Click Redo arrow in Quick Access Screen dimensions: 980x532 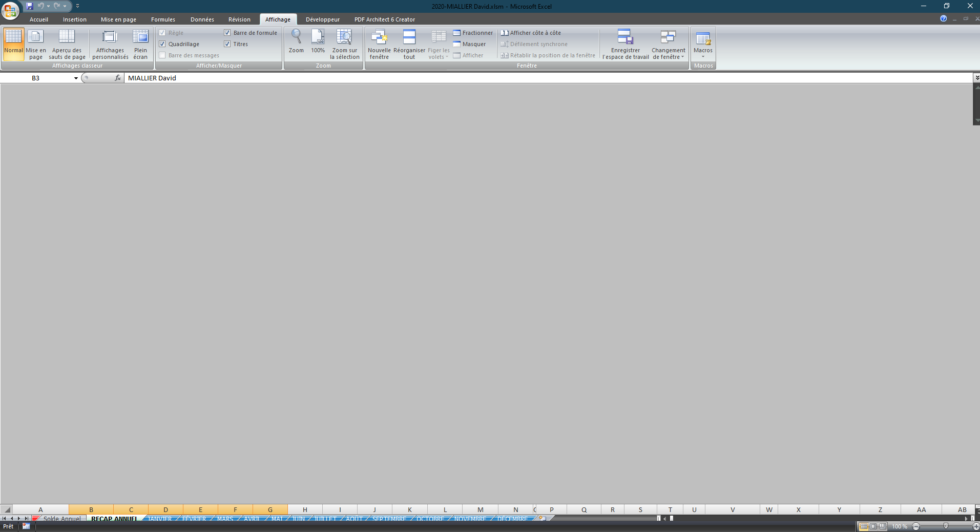(x=57, y=6)
